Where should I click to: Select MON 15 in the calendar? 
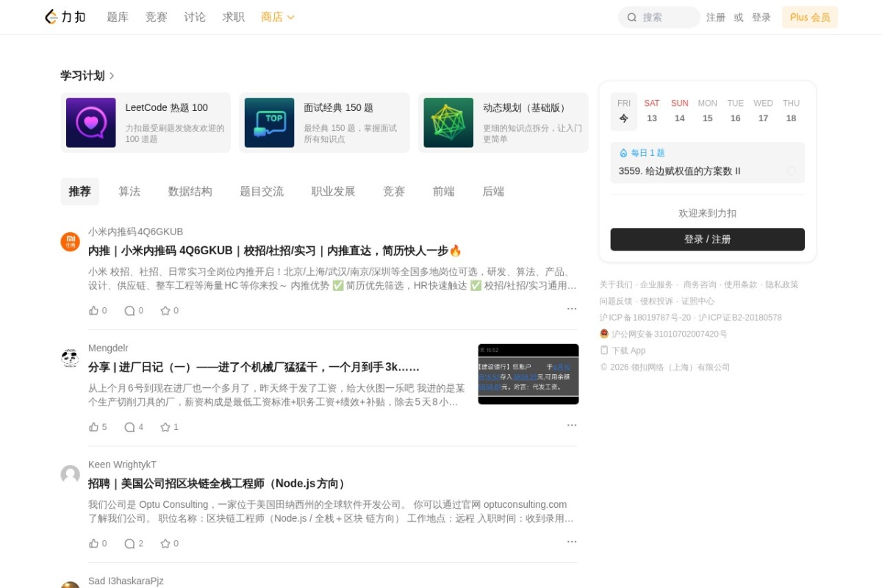[708, 111]
